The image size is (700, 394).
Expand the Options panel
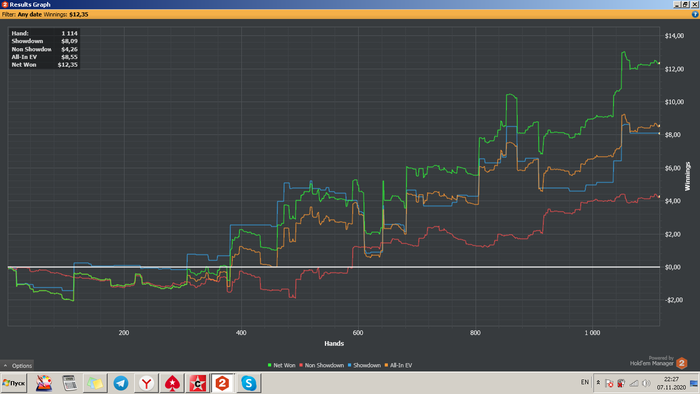(x=17, y=365)
